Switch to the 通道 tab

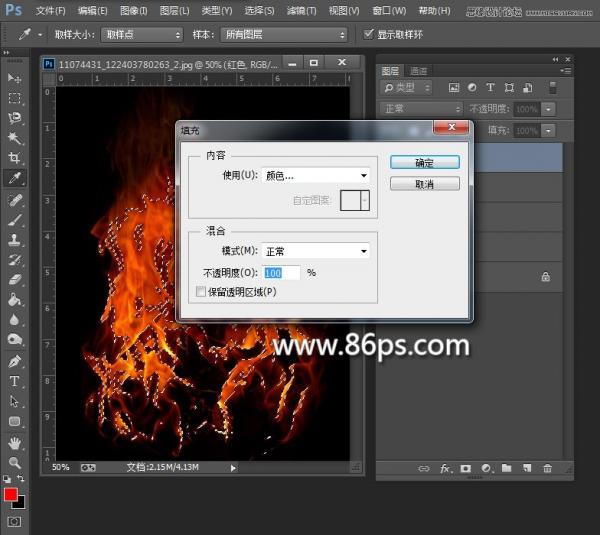click(419, 71)
